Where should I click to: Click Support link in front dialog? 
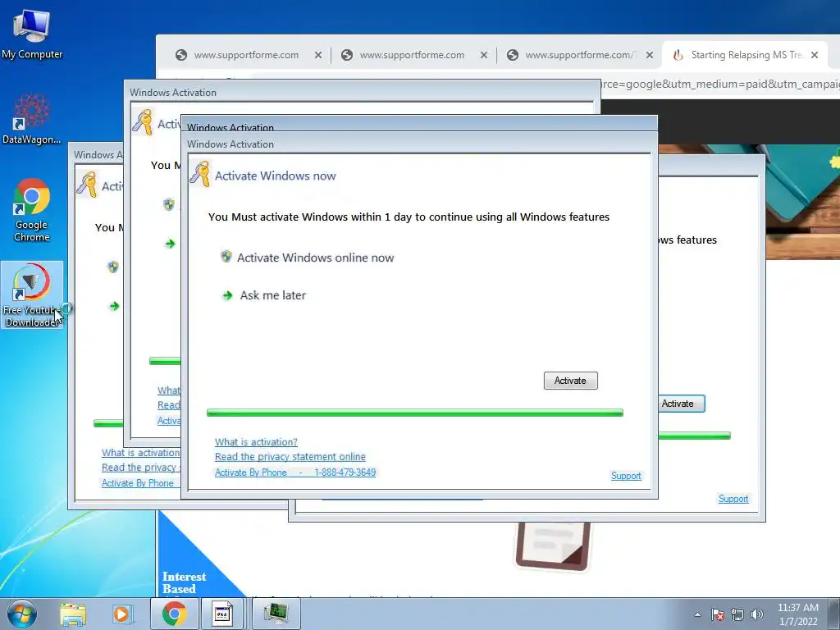coord(626,476)
